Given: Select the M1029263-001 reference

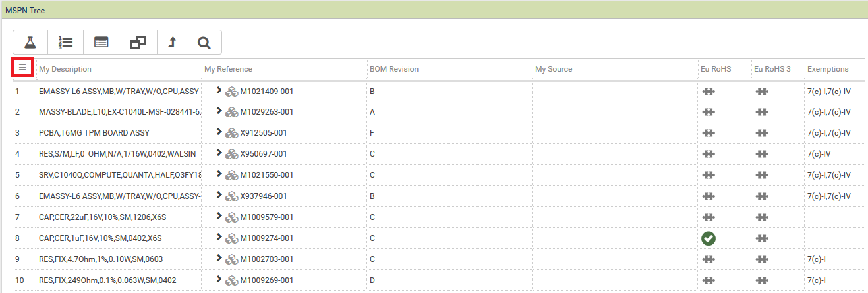Looking at the screenshot, I should pyautogui.click(x=266, y=112).
